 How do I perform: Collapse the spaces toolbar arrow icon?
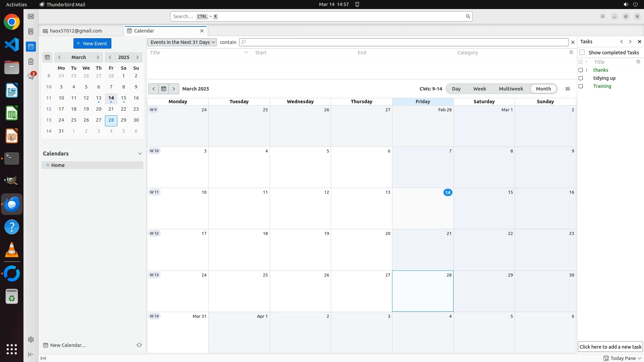pos(31,354)
